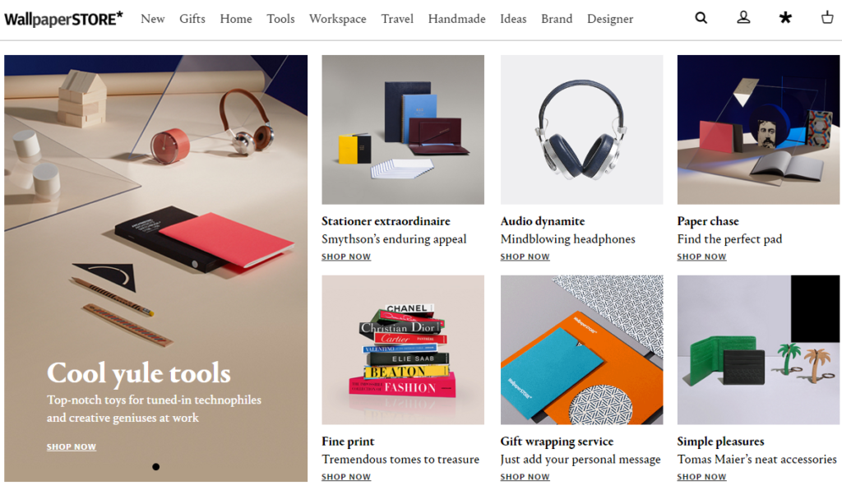Click Shop Now under Gift wrapping service
This screenshot has height=504, width=842.
[525, 477]
